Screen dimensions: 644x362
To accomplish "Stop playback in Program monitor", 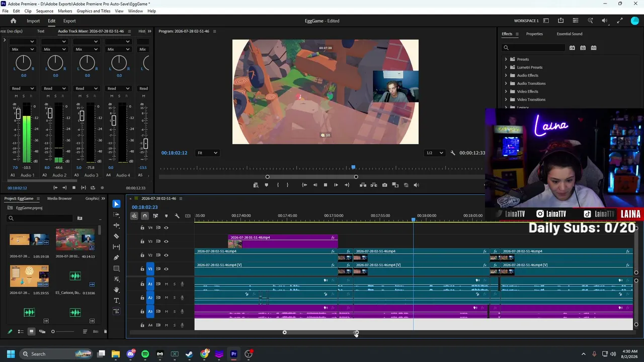I will [x=325, y=185].
